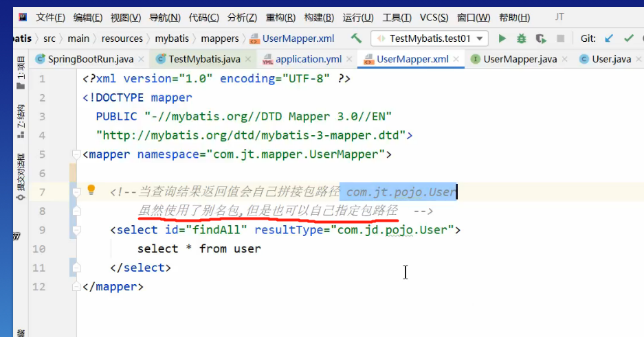644x337 pixels.
Task: Open the 编辑(E) menu
Action: pyautogui.click(x=87, y=18)
